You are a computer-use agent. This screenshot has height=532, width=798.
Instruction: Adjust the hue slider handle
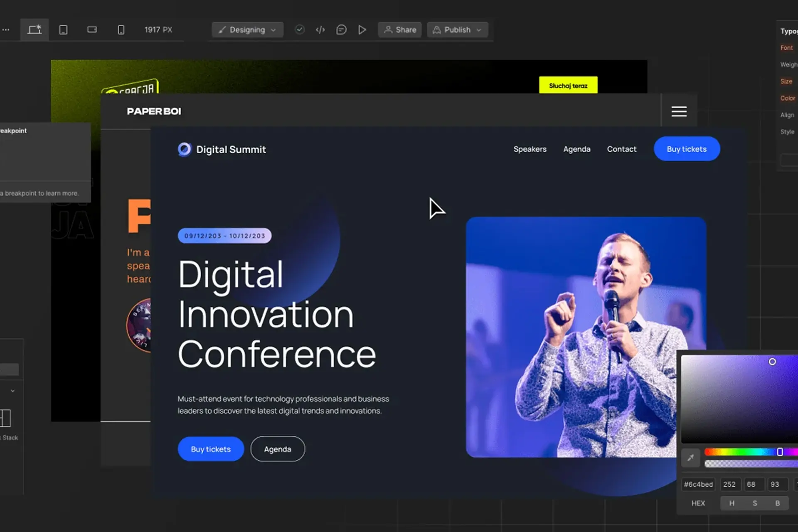(x=780, y=452)
